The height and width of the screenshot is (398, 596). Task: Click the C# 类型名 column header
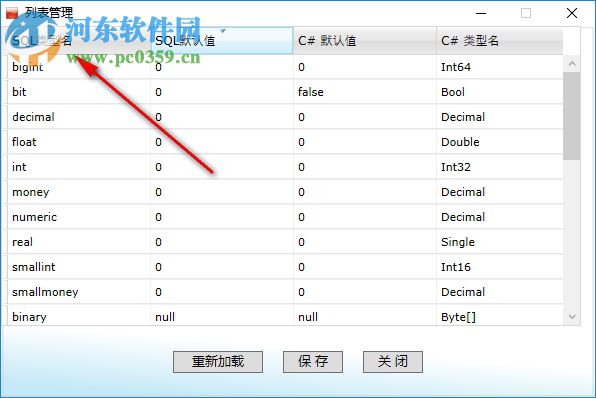499,41
